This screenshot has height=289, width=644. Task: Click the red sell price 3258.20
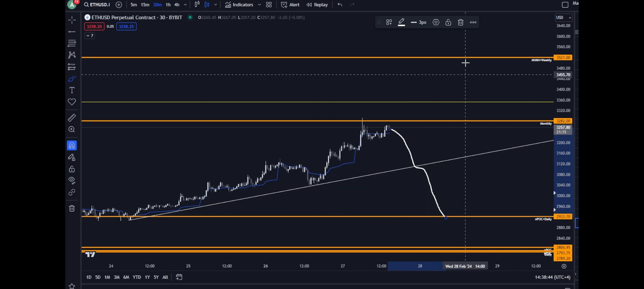[94, 26]
